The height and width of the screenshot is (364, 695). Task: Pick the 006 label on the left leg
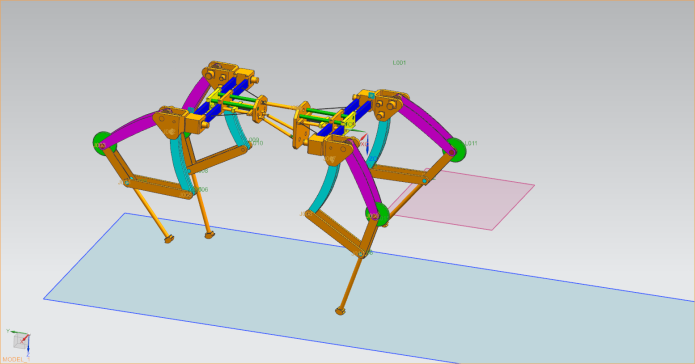(203, 189)
